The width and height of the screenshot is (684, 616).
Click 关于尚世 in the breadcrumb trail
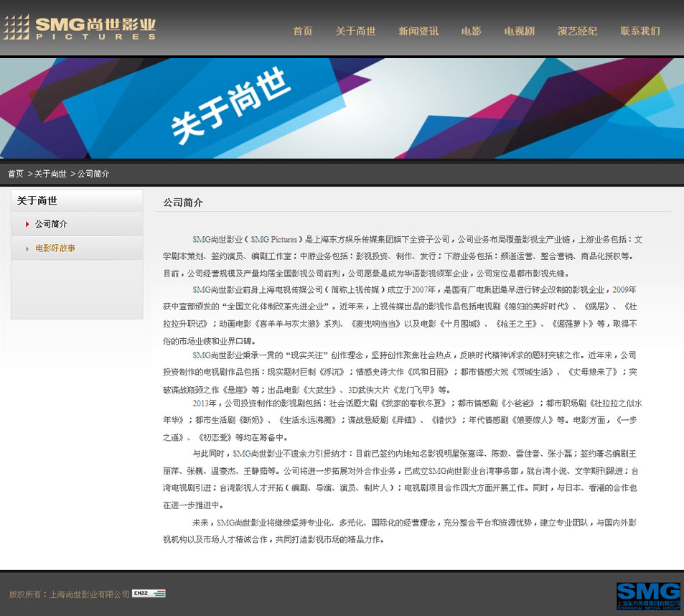(x=50, y=174)
